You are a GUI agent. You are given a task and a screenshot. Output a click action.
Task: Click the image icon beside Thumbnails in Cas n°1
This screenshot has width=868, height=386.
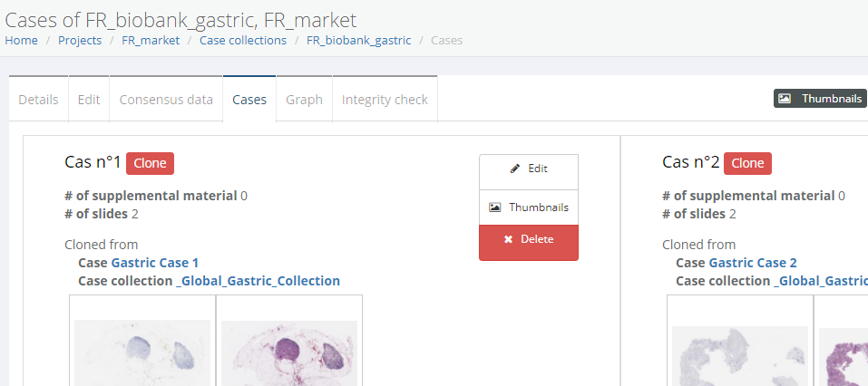coord(494,207)
